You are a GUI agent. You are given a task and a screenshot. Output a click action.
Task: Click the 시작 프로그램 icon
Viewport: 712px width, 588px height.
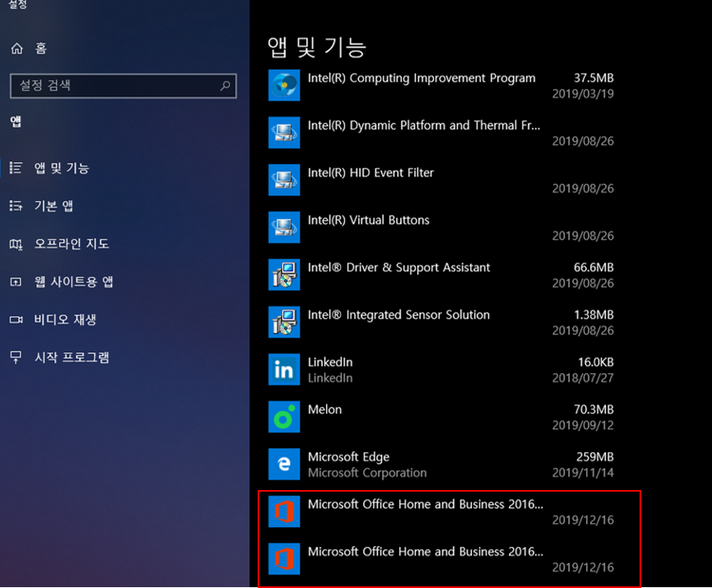pyautogui.click(x=16, y=357)
